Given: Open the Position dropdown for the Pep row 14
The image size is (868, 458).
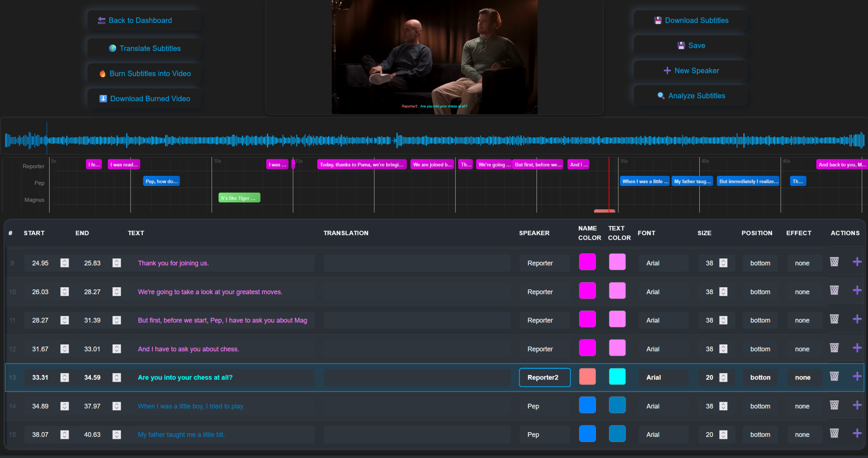Looking at the screenshot, I should (x=760, y=406).
